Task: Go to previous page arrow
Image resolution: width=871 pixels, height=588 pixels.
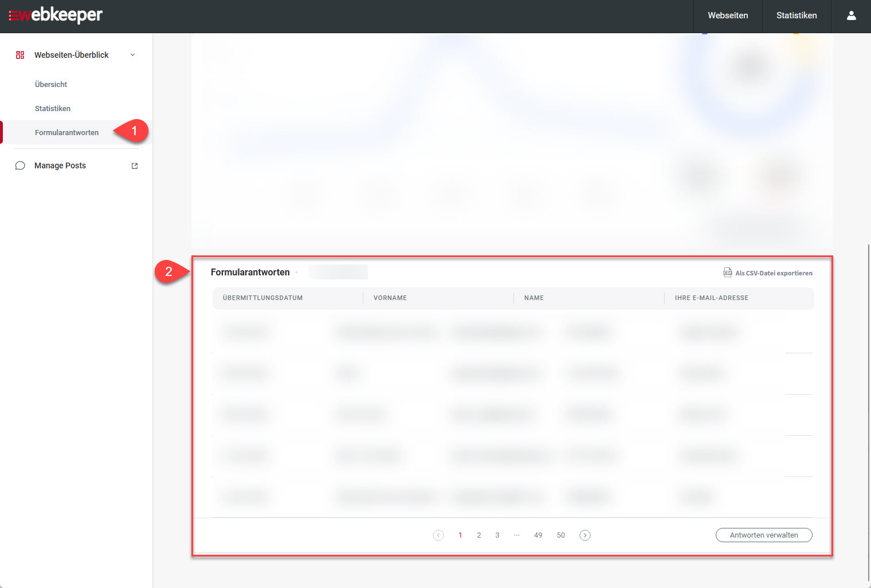Action: (438, 535)
